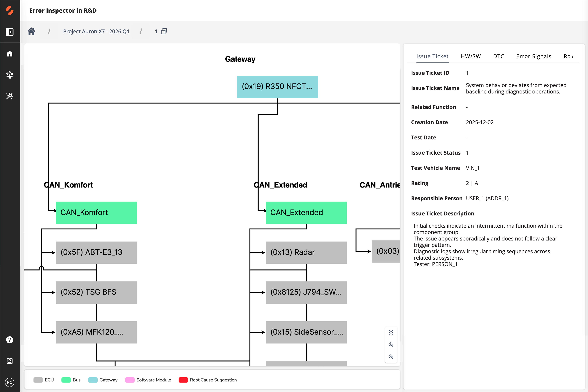This screenshot has height=392, width=588.
Task: Open the sidebar Home icon
Action: pyautogui.click(x=10, y=54)
